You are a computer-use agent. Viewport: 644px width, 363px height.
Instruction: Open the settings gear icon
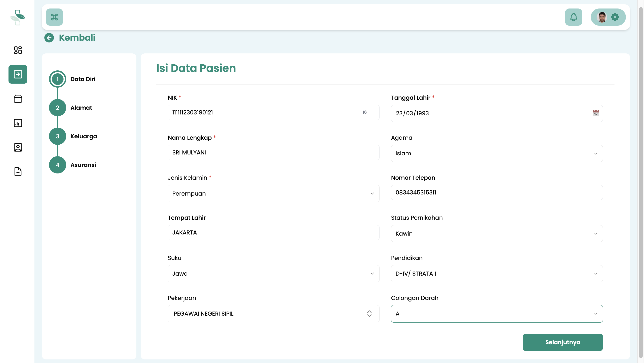[x=615, y=17]
